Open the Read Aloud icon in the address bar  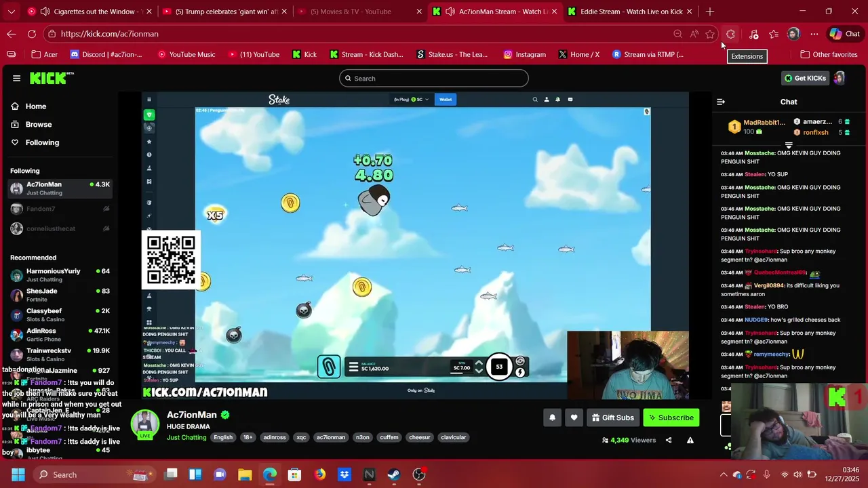(x=694, y=34)
